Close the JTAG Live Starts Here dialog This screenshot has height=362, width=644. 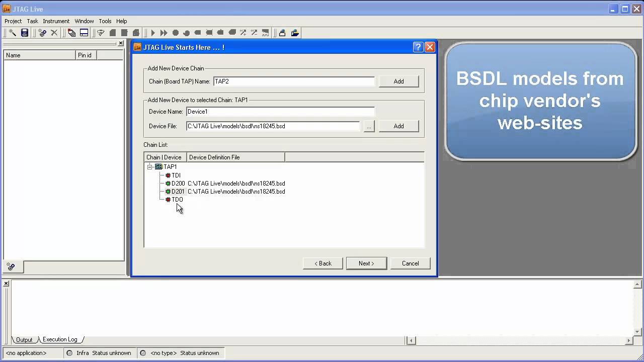pyautogui.click(x=430, y=47)
